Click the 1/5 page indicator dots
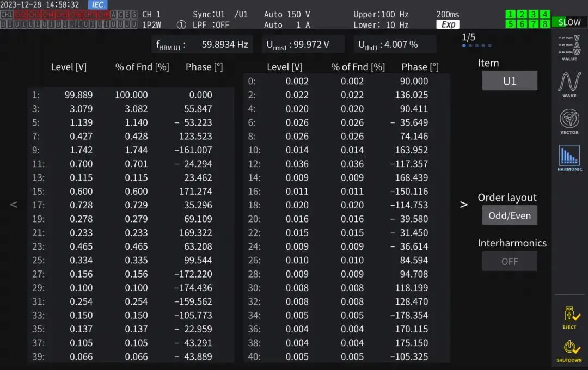This screenshot has height=370, width=588. click(476, 46)
